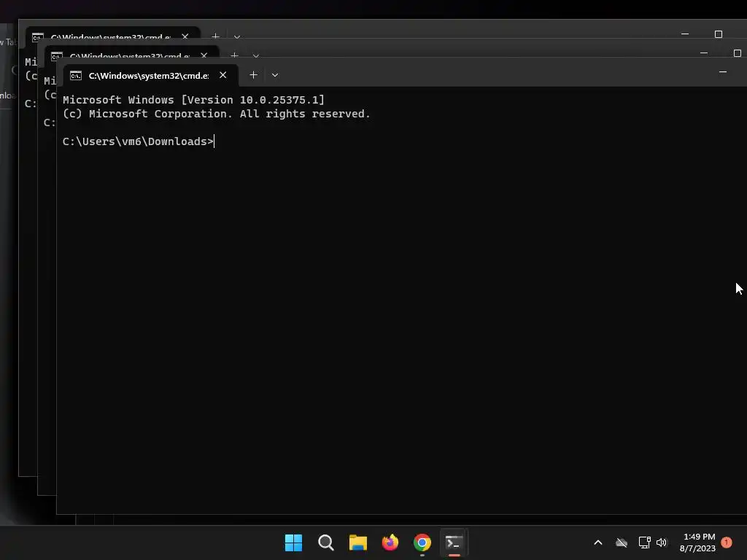The height and width of the screenshot is (560, 747).
Task: Maximize the rearmost terminal window
Action: tap(719, 34)
